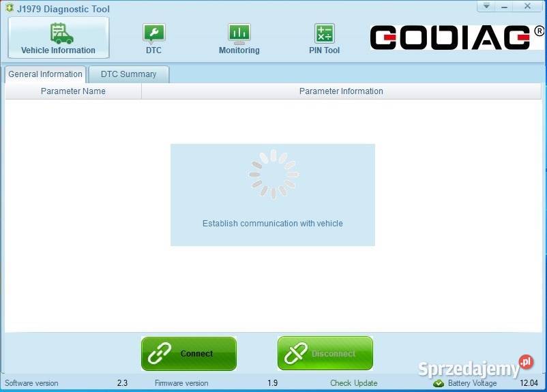Viewport: 547px width, 392px height.
Task: Click the GODIAG brand logo
Action: click(x=457, y=37)
